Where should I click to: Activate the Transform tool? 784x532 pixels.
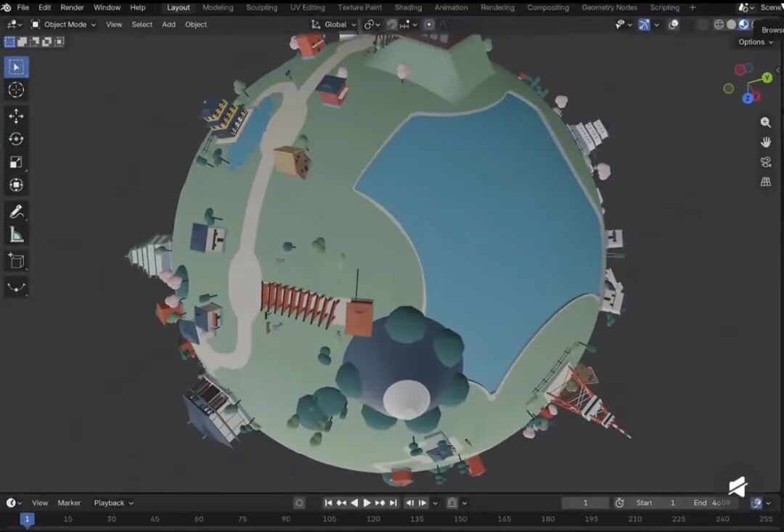[x=16, y=185]
